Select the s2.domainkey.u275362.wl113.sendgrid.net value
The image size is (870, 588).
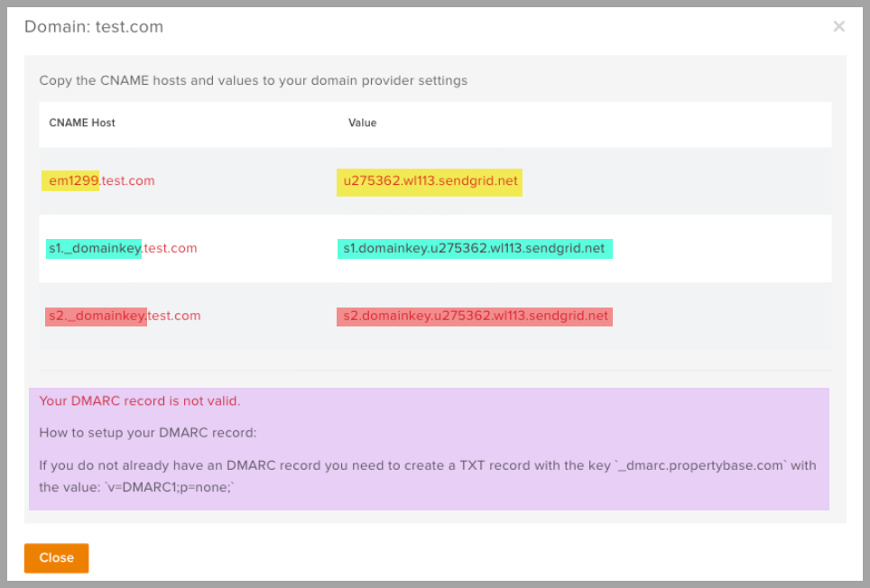point(475,316)
